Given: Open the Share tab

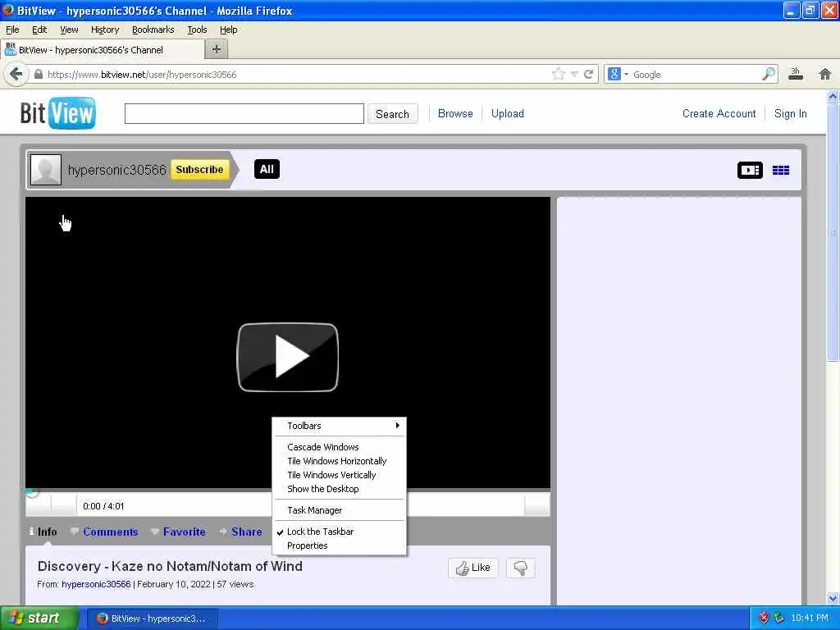Looking at the screenshot, I should [241, 532].
